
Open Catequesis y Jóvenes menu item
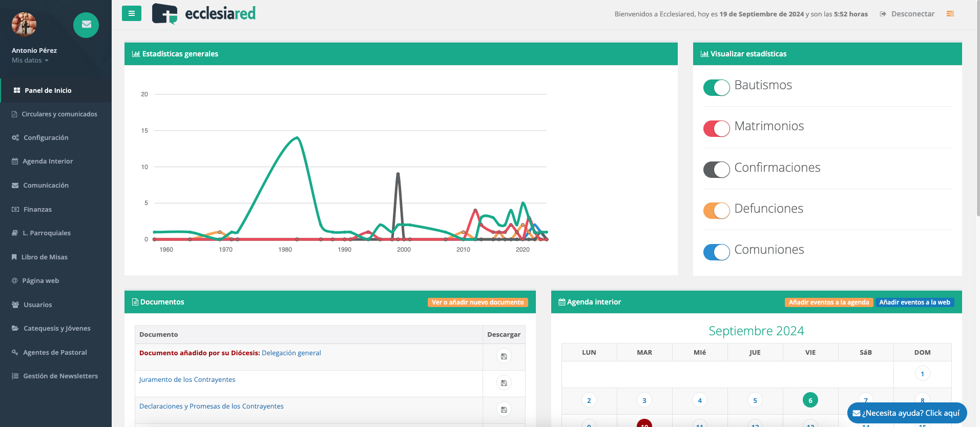click(56, 328)
